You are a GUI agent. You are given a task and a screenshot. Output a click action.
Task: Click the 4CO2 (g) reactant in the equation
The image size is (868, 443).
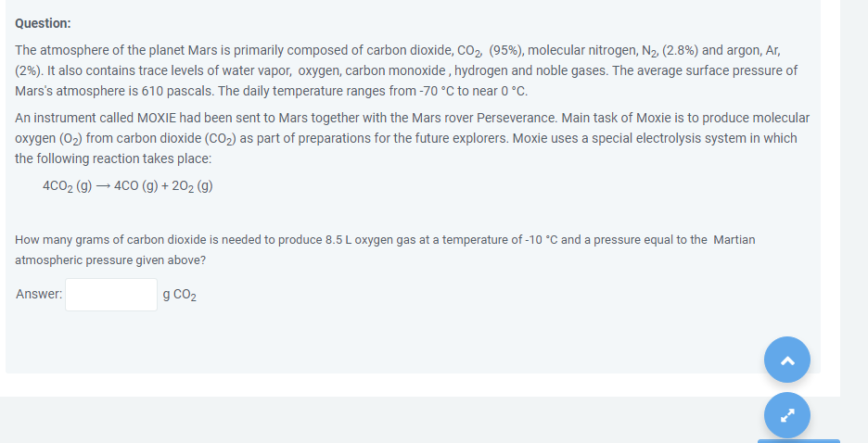pos(67,186)
